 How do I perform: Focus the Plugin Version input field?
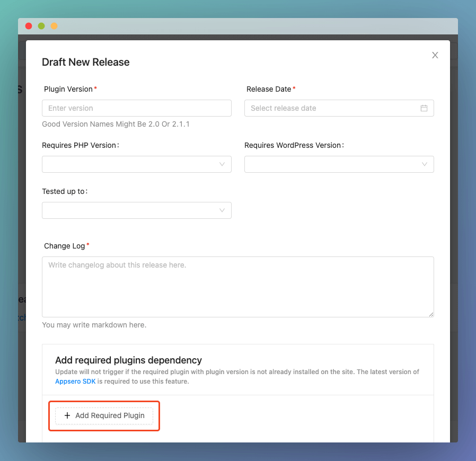pos(137,108)
